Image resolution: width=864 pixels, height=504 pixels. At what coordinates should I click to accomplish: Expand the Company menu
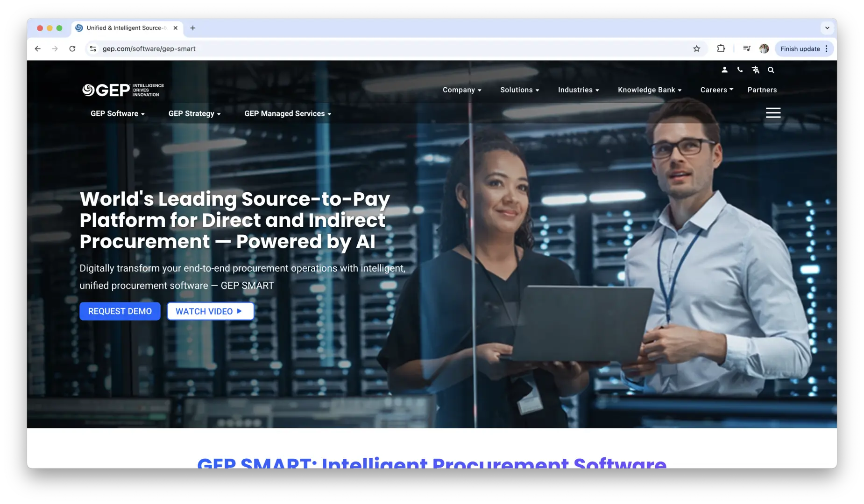(461, 90)
